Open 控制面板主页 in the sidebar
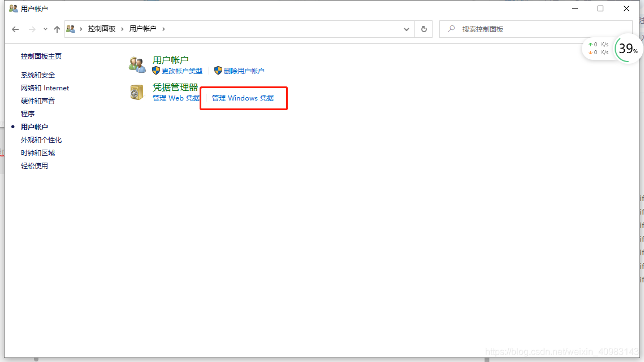Screen dimensions: 644x362 coord(41,56)
